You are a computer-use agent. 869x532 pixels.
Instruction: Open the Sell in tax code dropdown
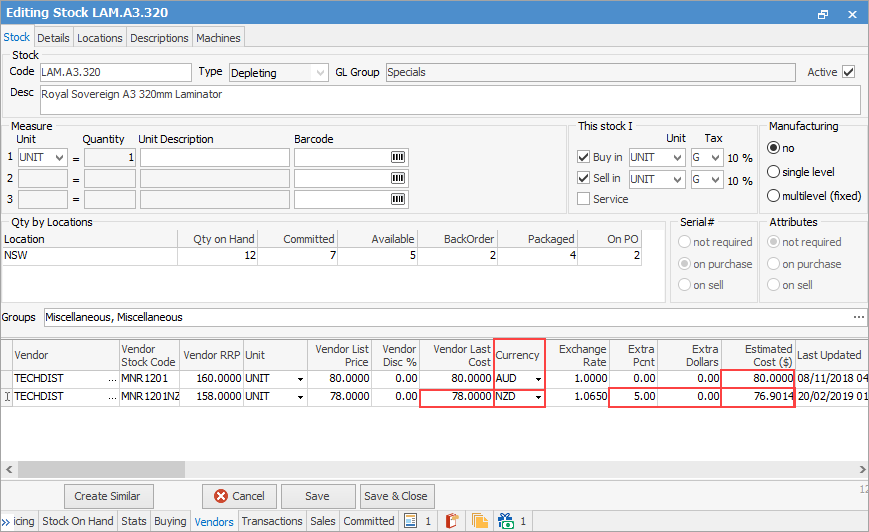[714, 180]
